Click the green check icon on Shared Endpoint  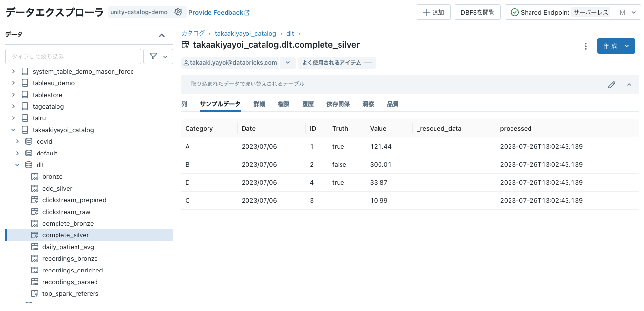click(514, 12)
